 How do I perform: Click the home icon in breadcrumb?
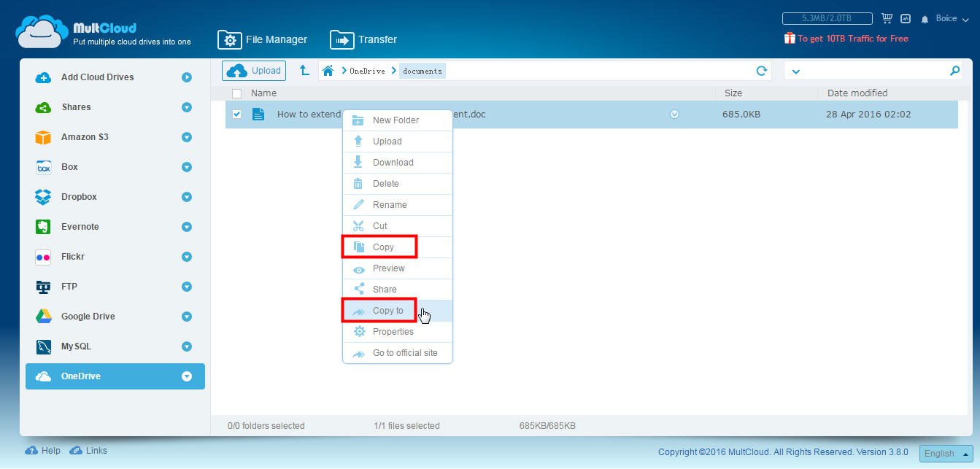328,71
